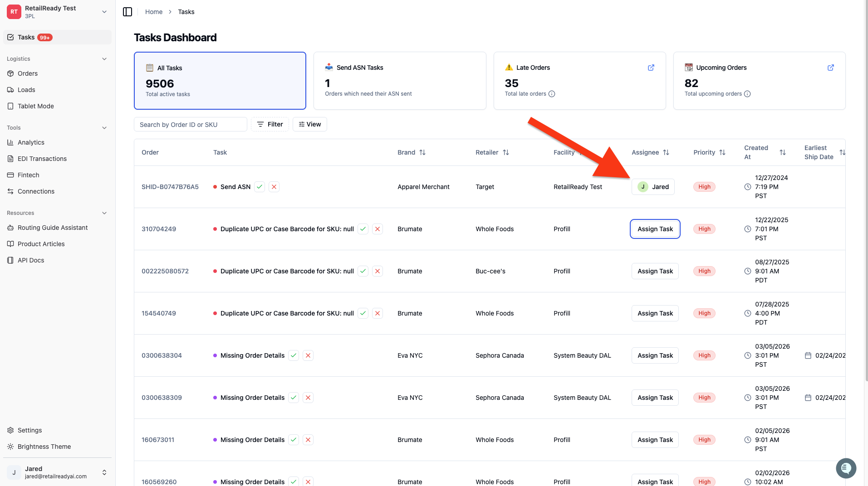The width and height of the screenshot is (868, 486).
Task: Sort by Brand column arrows
Action: 422,152
